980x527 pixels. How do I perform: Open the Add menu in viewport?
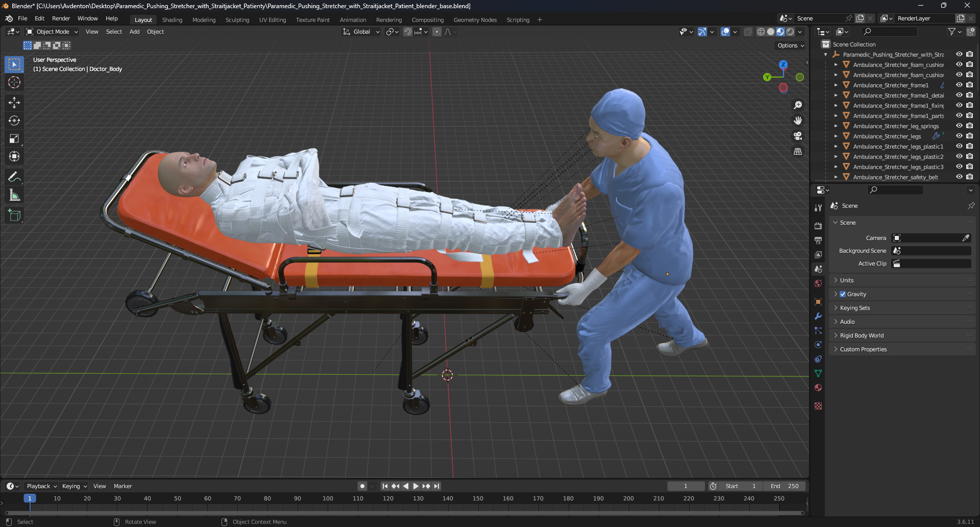coord(134,32)
